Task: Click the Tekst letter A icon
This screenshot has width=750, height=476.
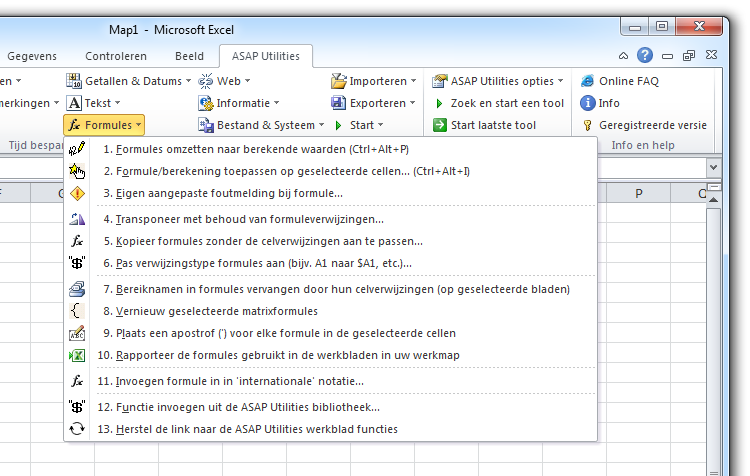Action: [74, 103]
